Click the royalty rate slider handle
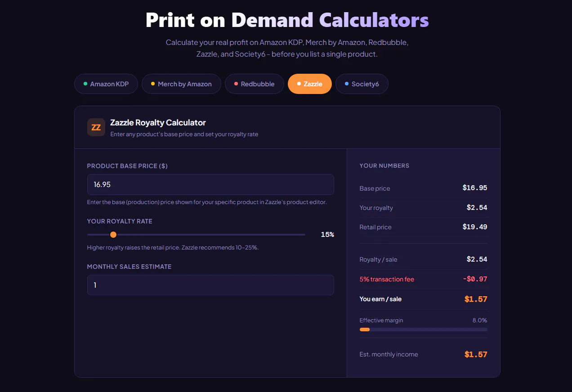 click(x=113, y=235)
